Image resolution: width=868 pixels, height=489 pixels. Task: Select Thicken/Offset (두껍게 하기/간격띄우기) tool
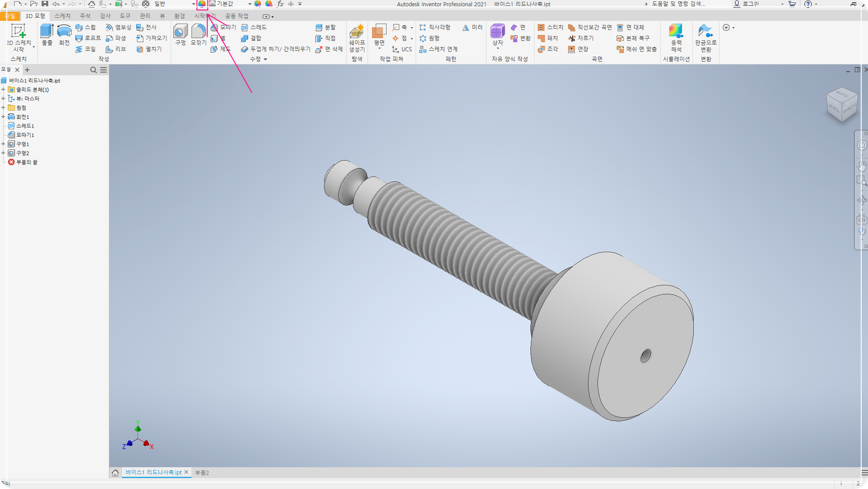tap(275, 49)
